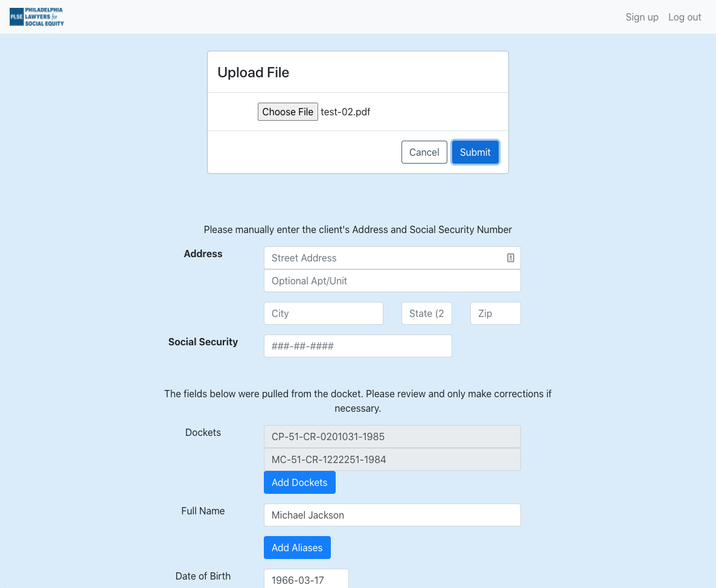Submit the uploaded file
Screen dimensions: 716x588
(475, 152)
